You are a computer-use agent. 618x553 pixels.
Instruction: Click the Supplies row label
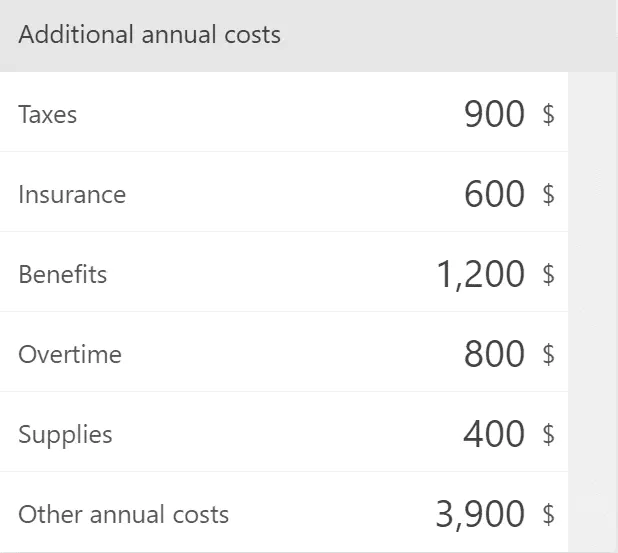click(65, 434)
